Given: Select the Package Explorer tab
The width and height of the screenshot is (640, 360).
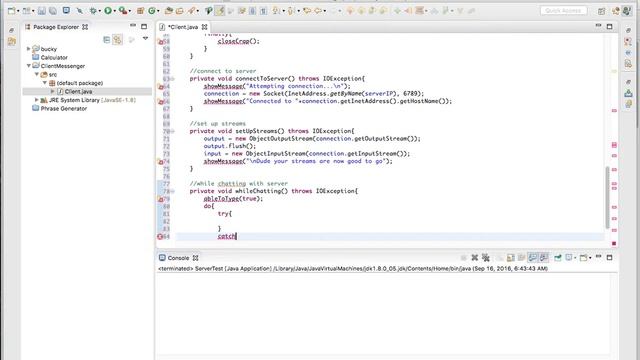Looking at the screenshot, I should 56,27.
